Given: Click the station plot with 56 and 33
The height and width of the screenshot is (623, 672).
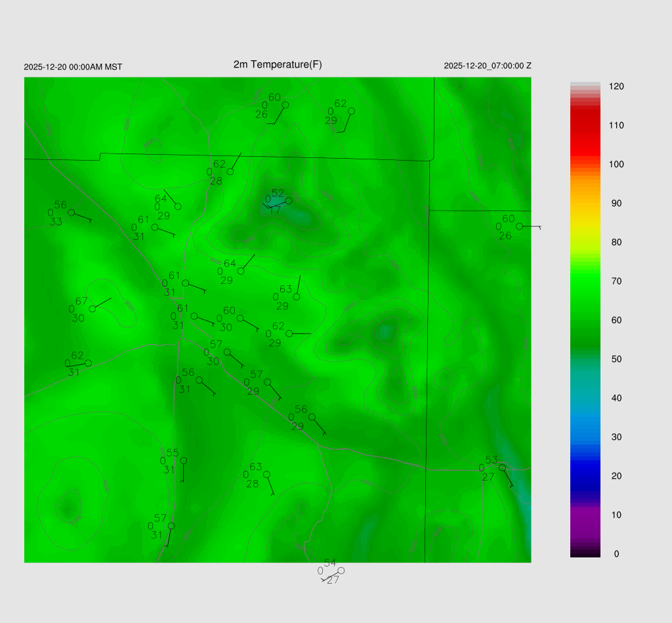Looking at the screenshot, I should pos(71,212).
